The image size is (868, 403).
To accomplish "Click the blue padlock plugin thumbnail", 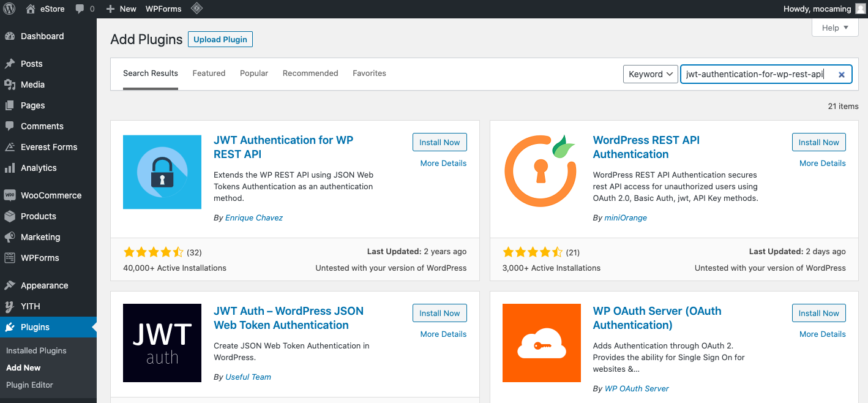I will (x=162, y=172).
